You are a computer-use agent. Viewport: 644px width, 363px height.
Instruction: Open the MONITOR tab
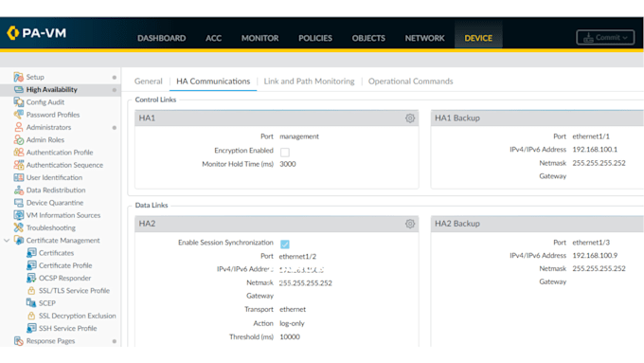point(260,38)
